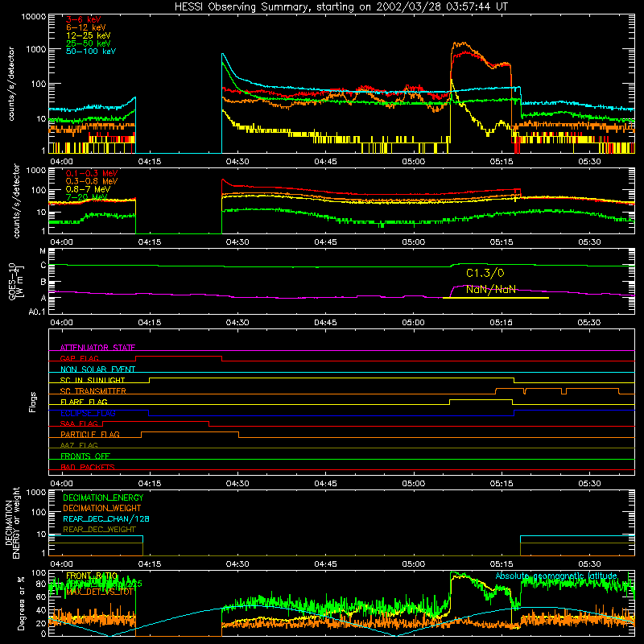644x644 pixels.
Task: Click the GOES-10 axis title
Action: click(16, 282)
